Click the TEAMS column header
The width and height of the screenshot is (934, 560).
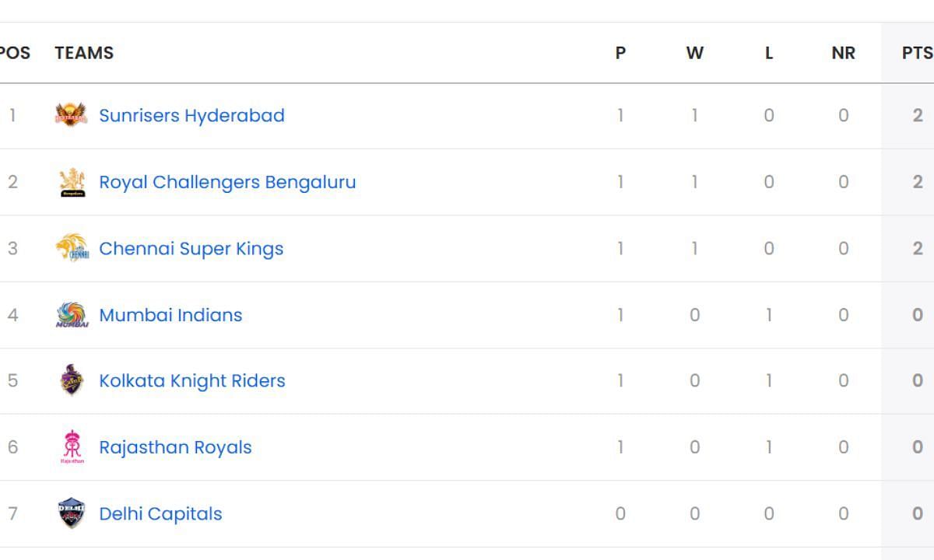[84, 53]
